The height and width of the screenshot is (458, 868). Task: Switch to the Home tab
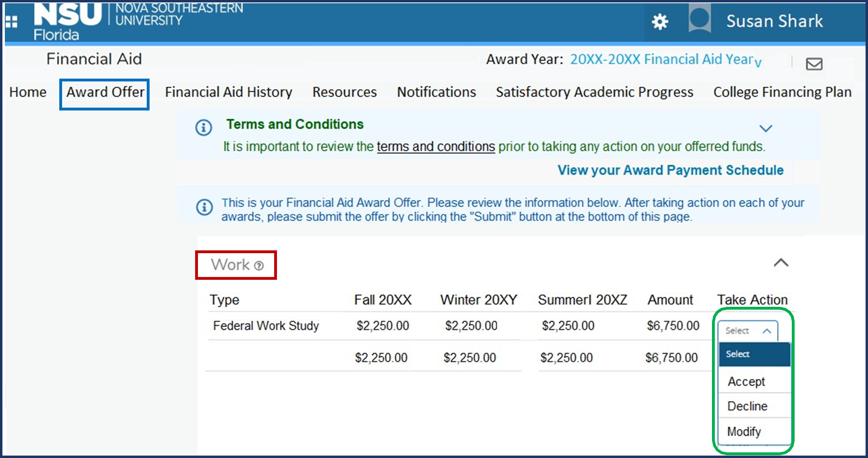pyautogui.click(x=27, y=92)
